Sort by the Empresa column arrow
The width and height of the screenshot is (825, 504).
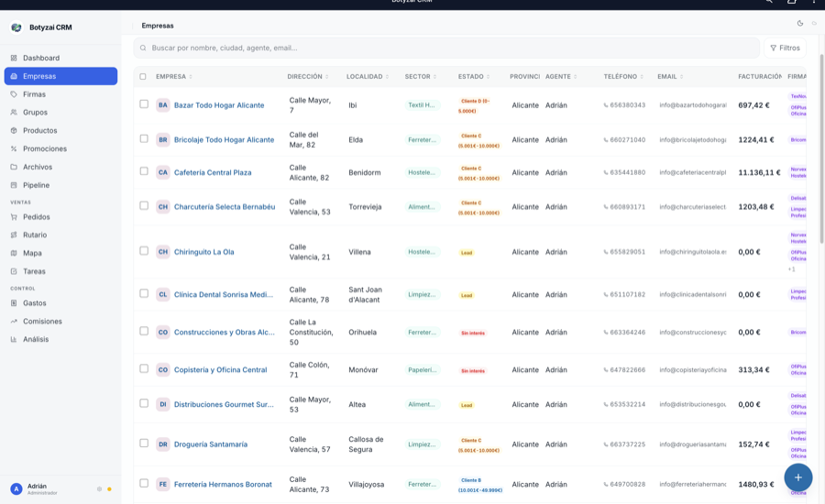(191, 77)
